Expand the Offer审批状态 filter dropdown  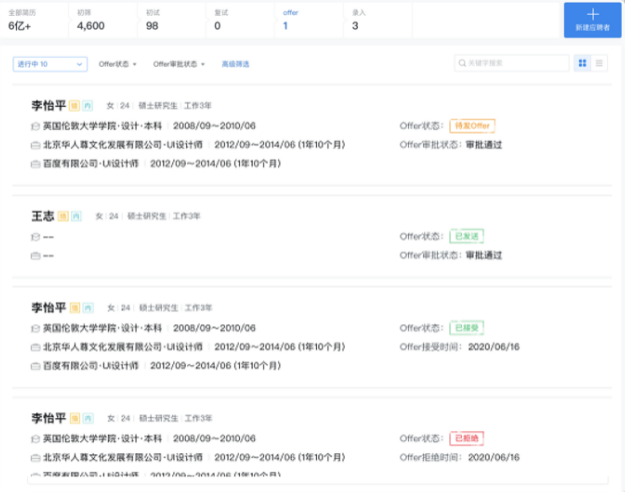point(179,64)
